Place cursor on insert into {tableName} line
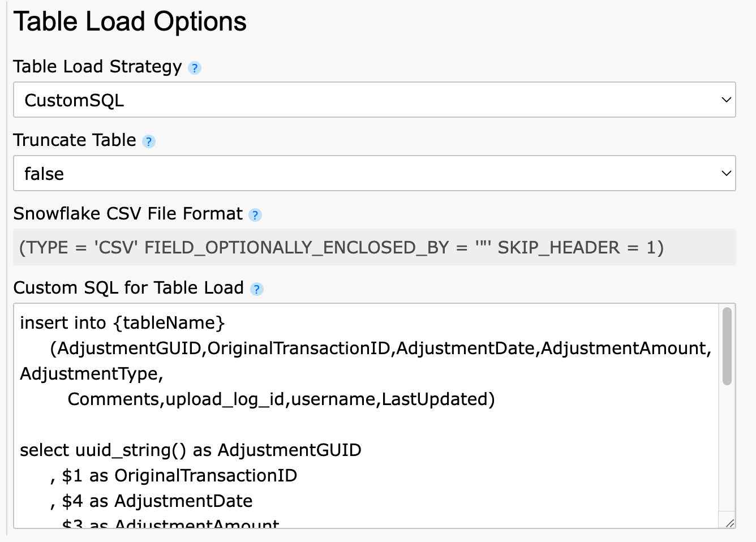The image size is (756, 542). (122, 323)
